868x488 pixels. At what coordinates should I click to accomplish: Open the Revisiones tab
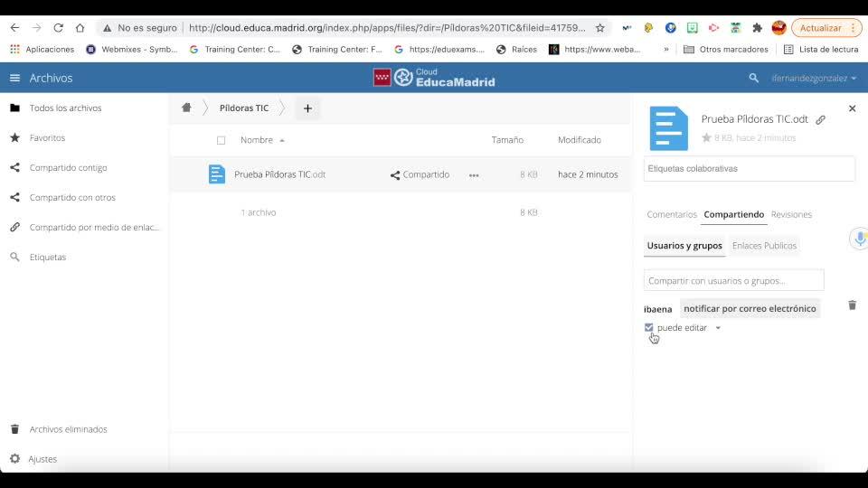[791, 215]
